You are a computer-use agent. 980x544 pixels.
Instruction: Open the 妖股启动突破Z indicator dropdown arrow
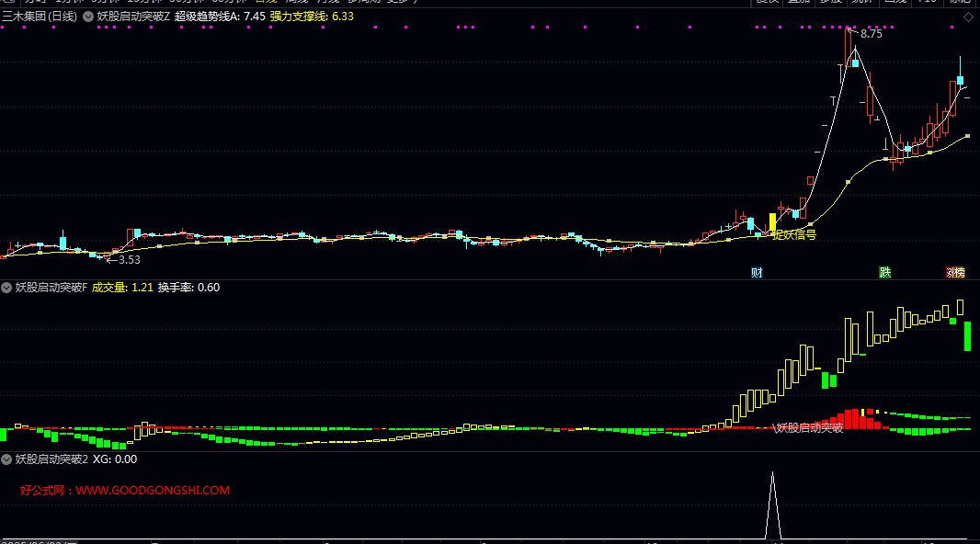(87, 17)
